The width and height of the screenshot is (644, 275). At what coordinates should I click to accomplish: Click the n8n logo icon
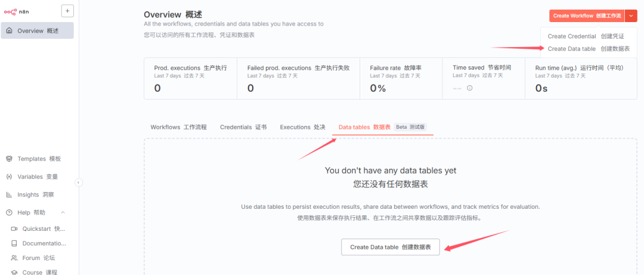10,11
